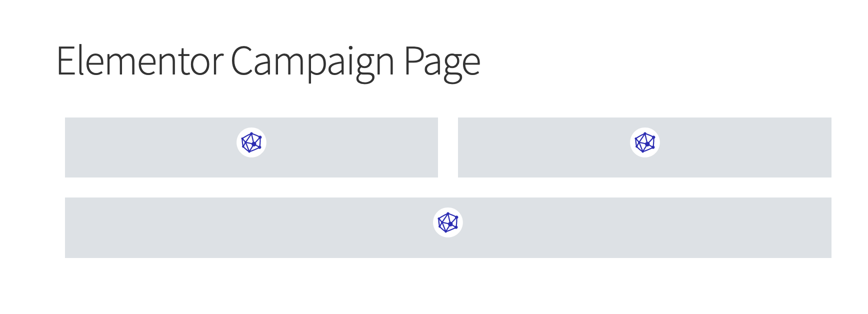
Task: Click the word "Elementor" in the page title
Action: (140, 61)
